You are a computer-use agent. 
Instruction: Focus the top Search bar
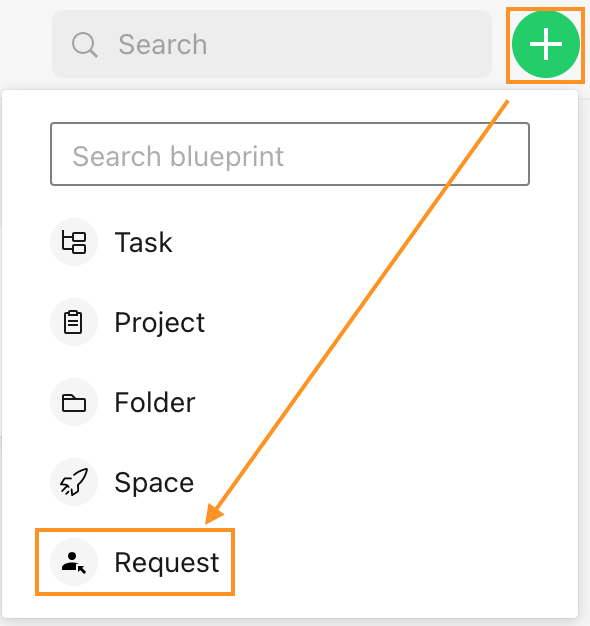click(272, 44)
